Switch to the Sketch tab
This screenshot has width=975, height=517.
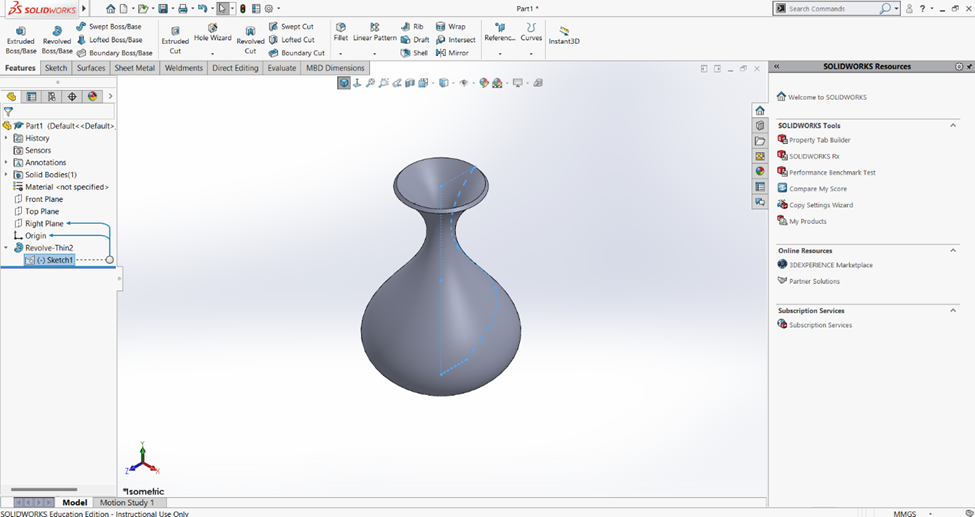[x=56, y=68]
